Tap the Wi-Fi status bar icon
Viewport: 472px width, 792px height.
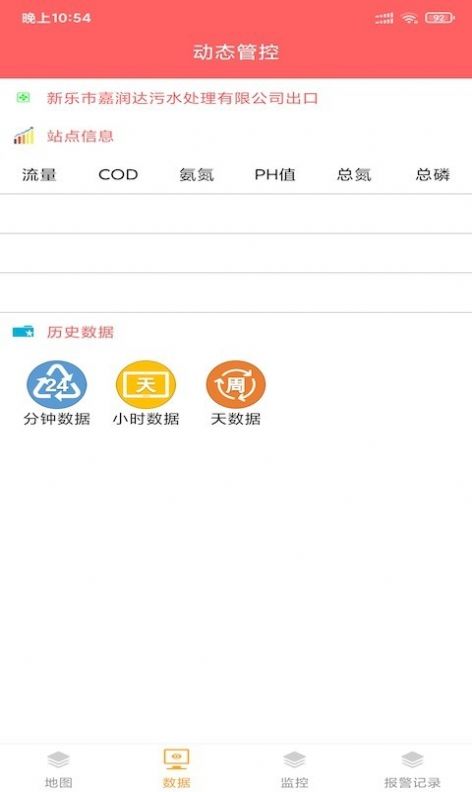(x=409, y=19)
